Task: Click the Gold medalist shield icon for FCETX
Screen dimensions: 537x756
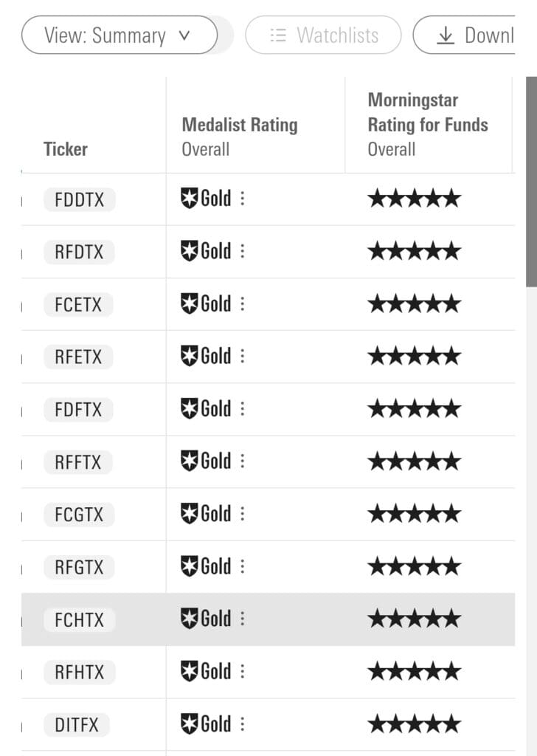Action: tap(189, 303)
